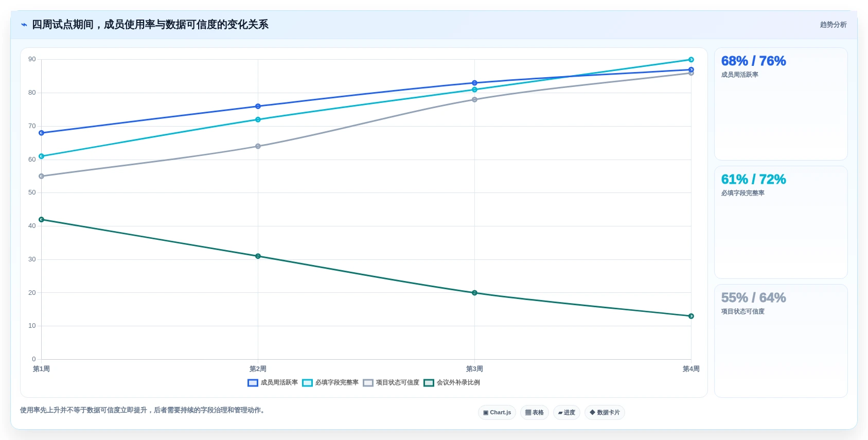Click the 第1周 point on 成员周活跃率 line

(42, 133)
